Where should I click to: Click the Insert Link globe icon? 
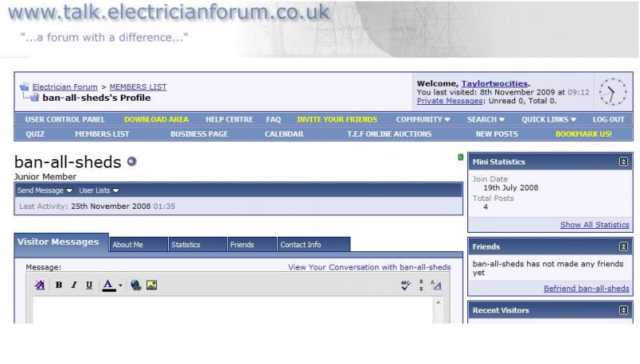(135, 286)
